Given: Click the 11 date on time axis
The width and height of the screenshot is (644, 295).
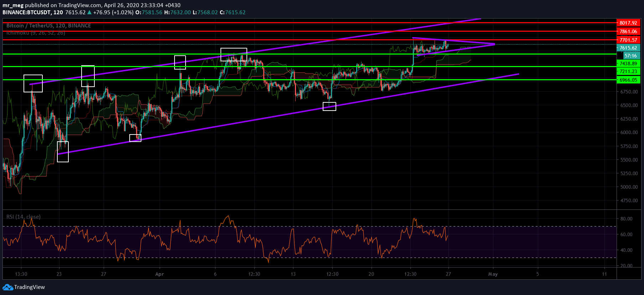Looking at the screenshot, I should (x=604, y=274).
